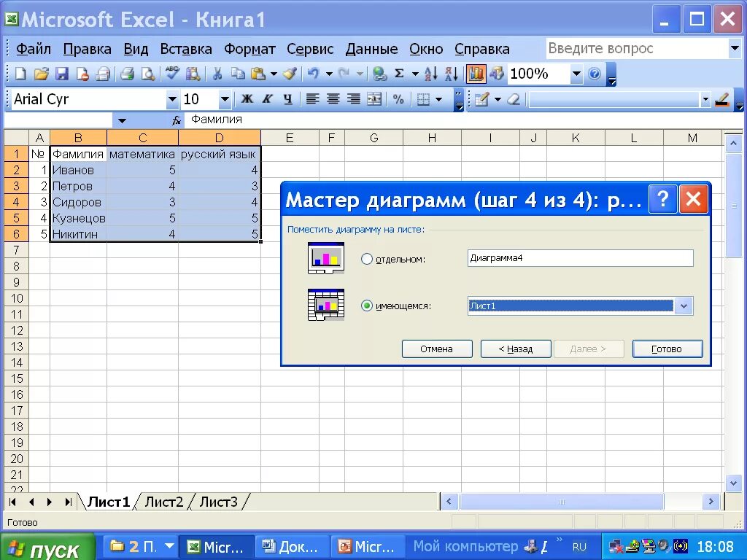The width and height of the screenshot is (747, 560).
Task: Open the Вставка menu
Action: [186, 49]
